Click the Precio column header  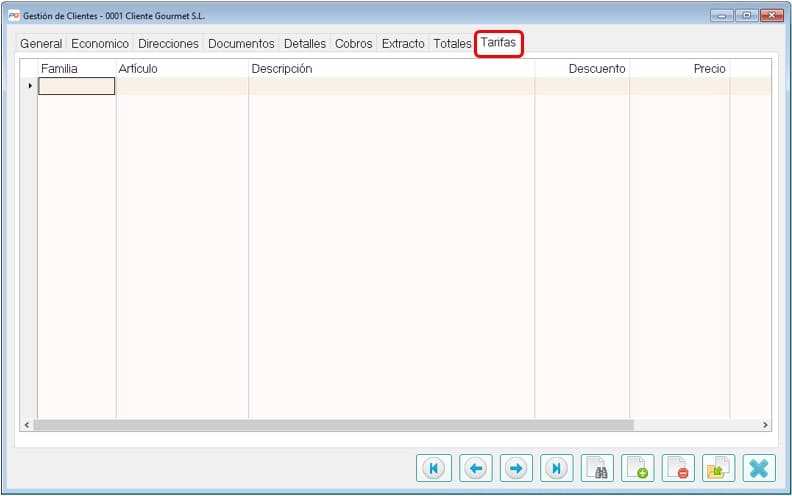pos(680,69)
